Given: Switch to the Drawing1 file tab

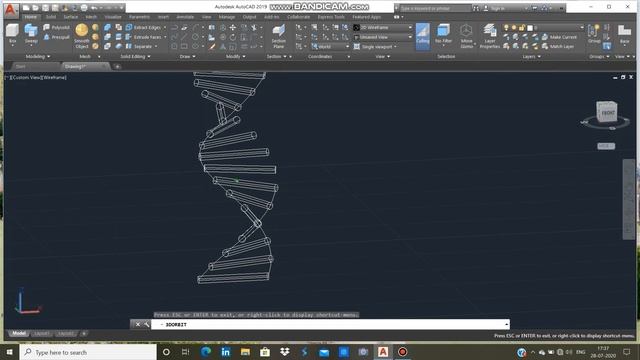Looking at the screenshot, I should 85,66.
